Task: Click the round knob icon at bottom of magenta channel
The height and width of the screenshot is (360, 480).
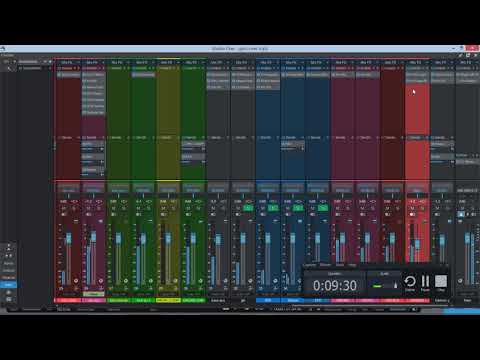Action: point(101,281)
